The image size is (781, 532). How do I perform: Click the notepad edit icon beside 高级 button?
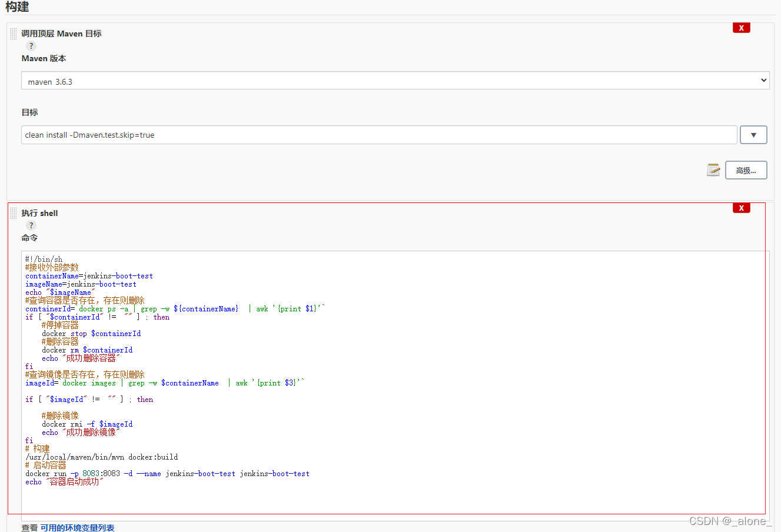tap(713, 170)
